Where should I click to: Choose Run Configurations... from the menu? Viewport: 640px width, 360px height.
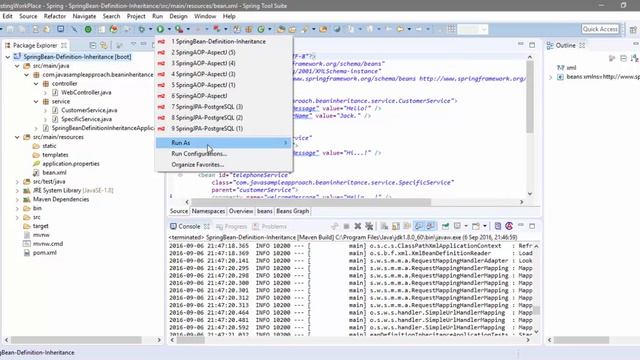[x=199, y=154]
